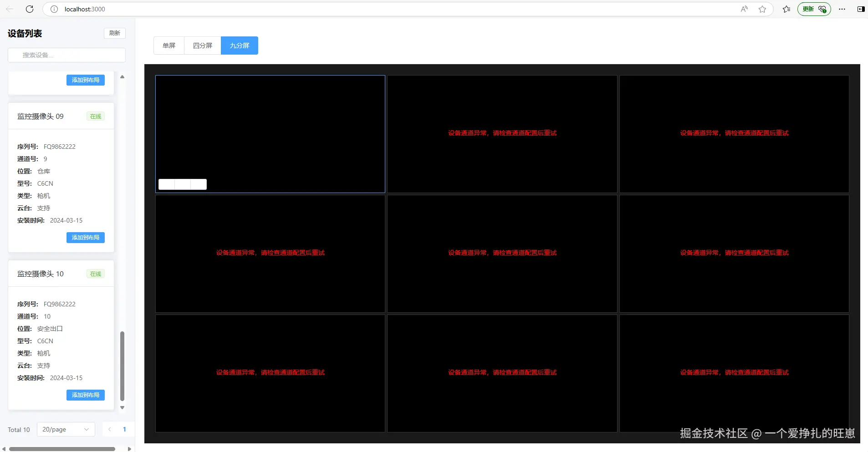Click the Total 10 pagination label
Image resolution: width=868 pixels, height=452 pixels.
tap(19, 430)
